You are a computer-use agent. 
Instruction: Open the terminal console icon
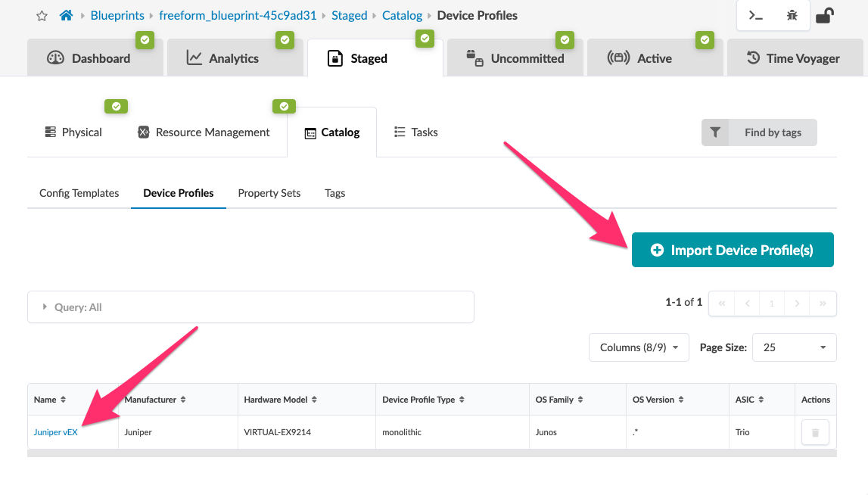[x=756, y=15]
